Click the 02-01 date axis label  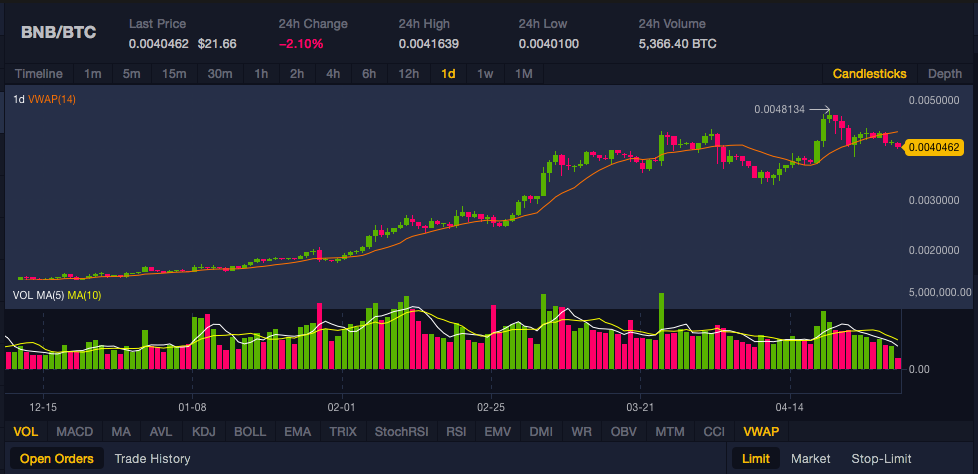342,407
